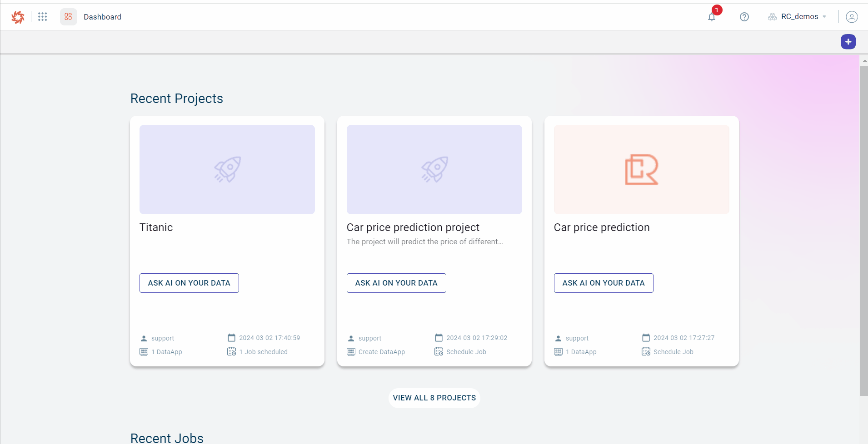Click Titanic's job scheduled calendar icon
Screen dimensions: 868x444
pos(231,352)
